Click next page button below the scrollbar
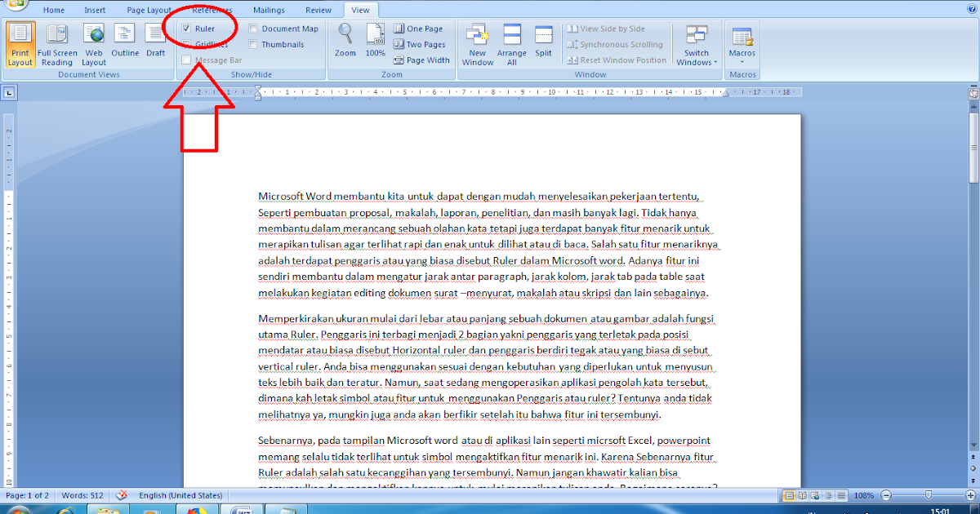 [x=973, y=480]
